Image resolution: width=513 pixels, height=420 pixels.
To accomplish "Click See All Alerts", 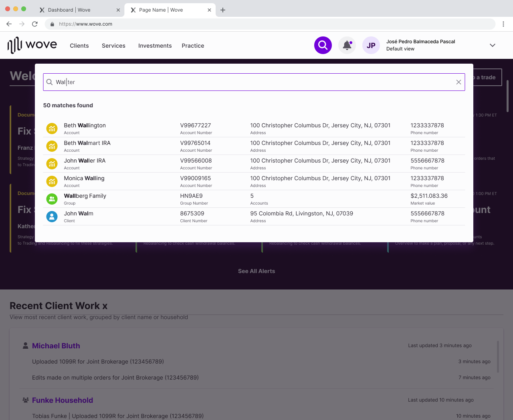I will coord(256,271).
